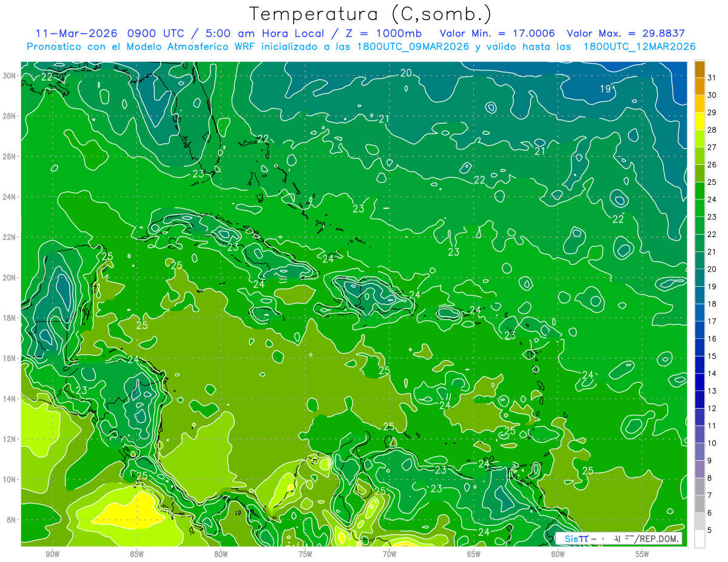Click longitude axis label '85W'
Screen dimensions: 728x562
click(136, 554)
